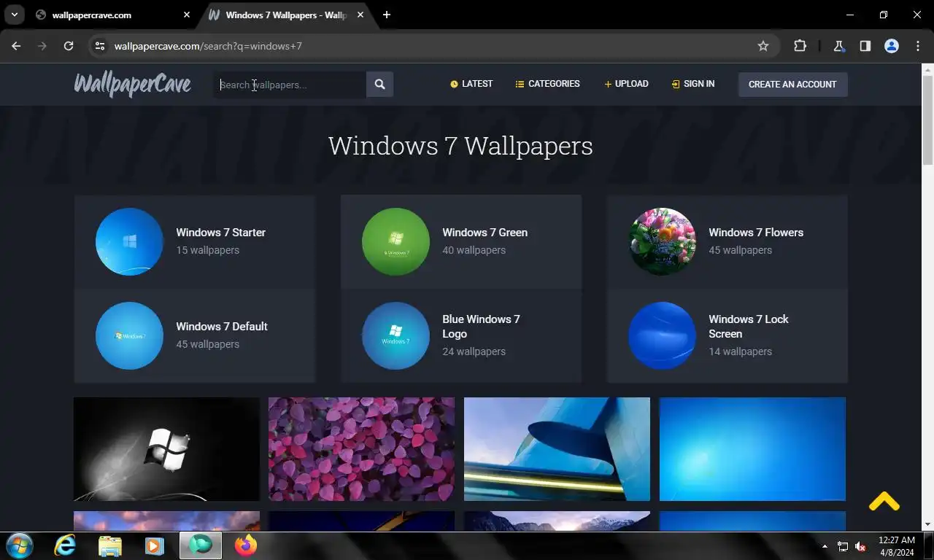Open the Windows 7 Default circle thumbnail
934x560 pixels.
pyautogui.click(x=129, y=335)
